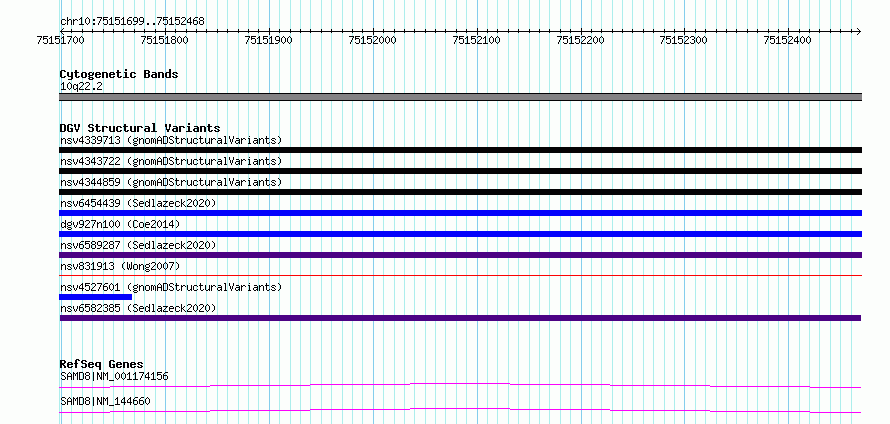Click the gray 10q22.2 cytogenetic band bar
890x424 pixels.
pyautogui.click(x=460, y=97)
